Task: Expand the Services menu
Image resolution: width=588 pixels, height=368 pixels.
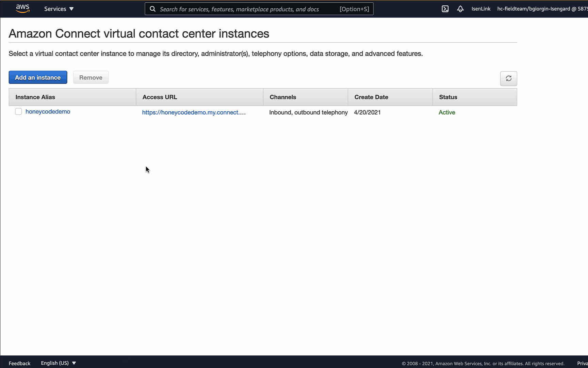Action: coord(59,9)
